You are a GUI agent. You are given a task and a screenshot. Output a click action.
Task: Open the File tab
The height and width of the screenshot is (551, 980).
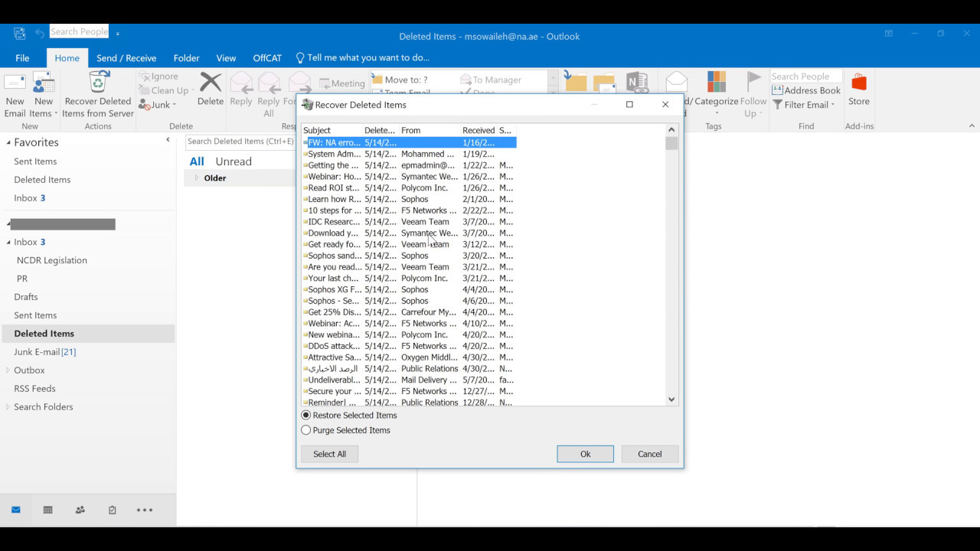22,58
